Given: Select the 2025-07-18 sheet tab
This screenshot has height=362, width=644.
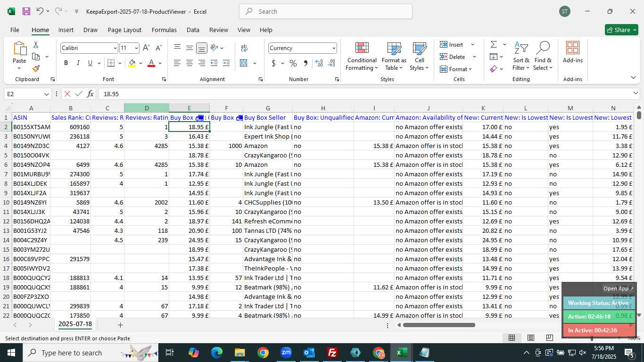Looking at the screenshot, I should (75, 324).
